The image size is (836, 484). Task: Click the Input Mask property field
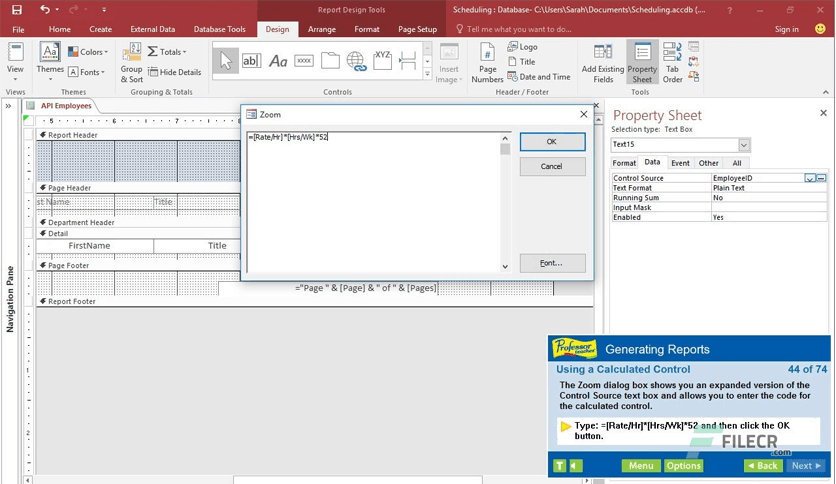click(x=769, y=207)
